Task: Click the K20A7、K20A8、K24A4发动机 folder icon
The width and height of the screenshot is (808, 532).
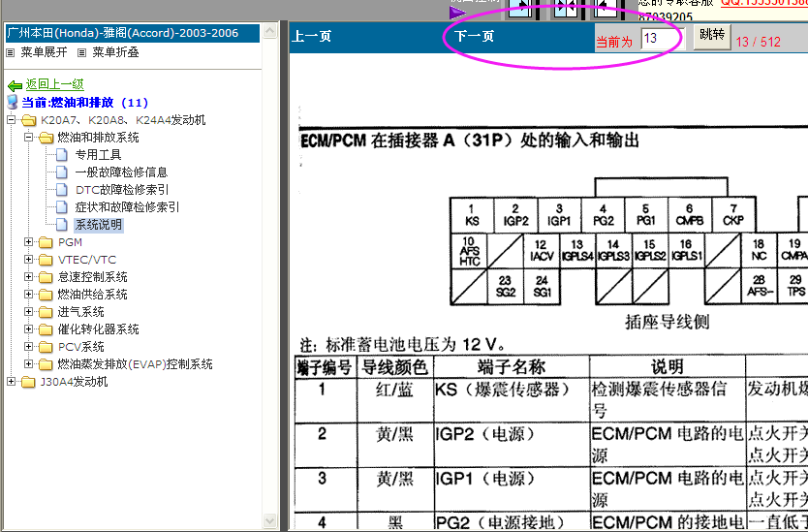Action: [x=29, y=120]
